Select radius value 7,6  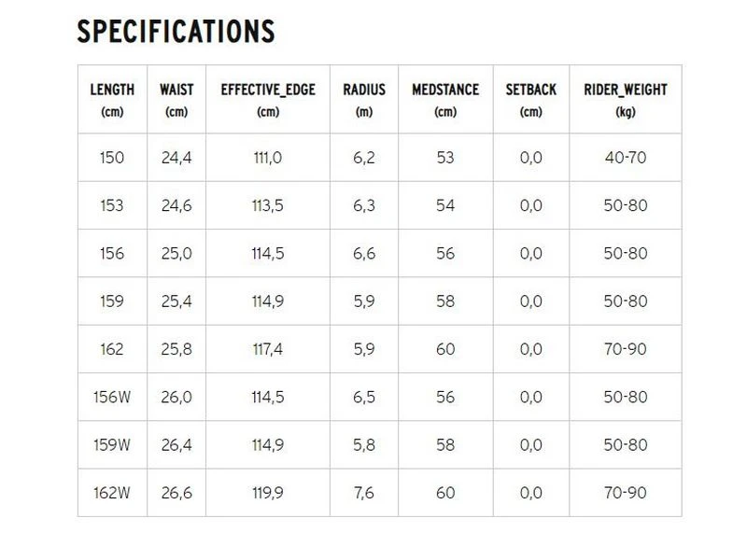364,493
